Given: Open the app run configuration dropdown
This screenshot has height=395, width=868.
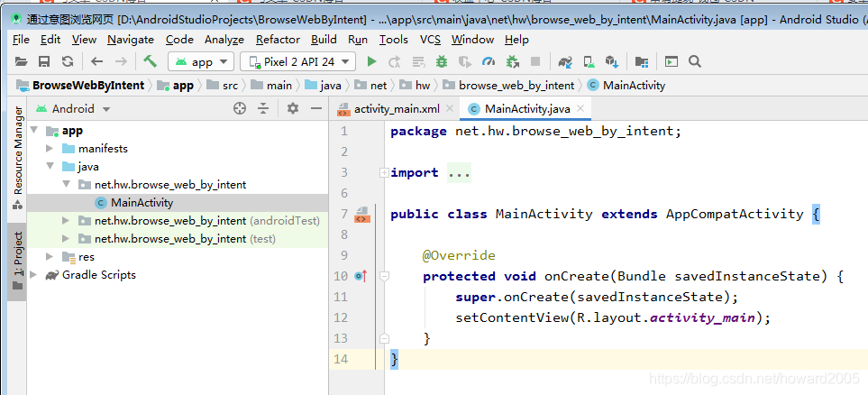Looking at the screenshot, I should pos(201,61).
